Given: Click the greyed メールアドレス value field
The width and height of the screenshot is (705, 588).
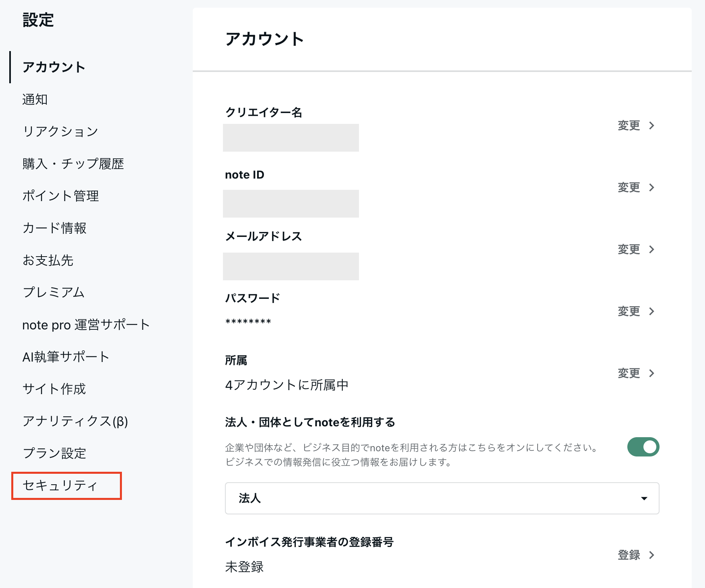Looking at the screenshot, I should (291, 266).
